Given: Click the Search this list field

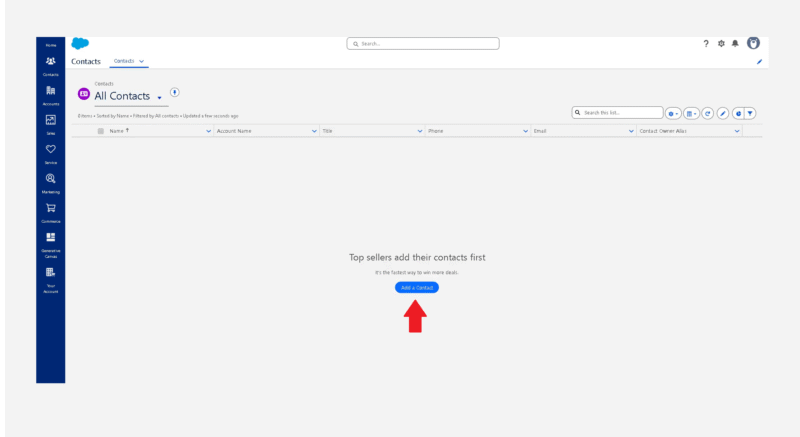Looking at the screenshot, I should coord(621,113).
